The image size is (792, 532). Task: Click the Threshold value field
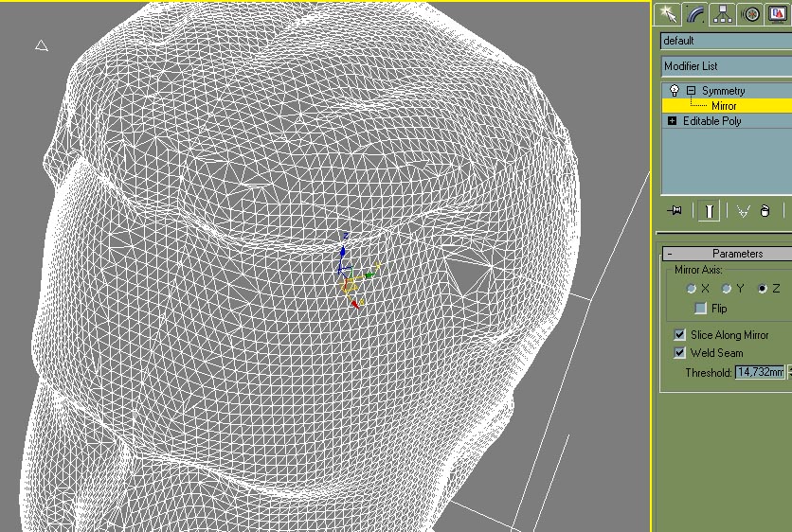click(x=760, y=372)
